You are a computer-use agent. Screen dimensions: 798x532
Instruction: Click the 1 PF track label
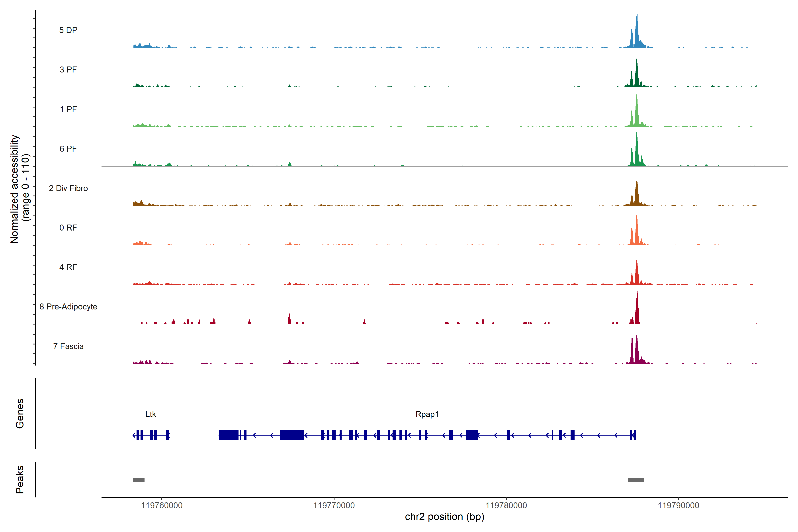pyautogui.click(x=68, y=109)
